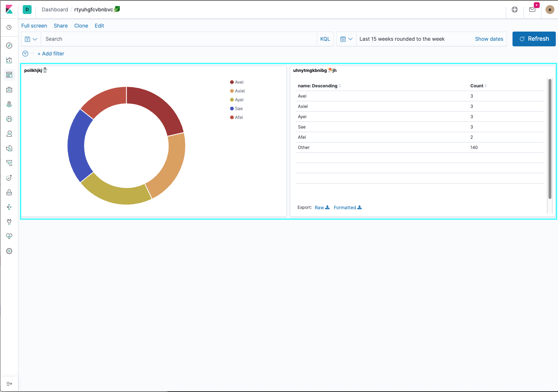Open the newsfeed mail icon
Screen dimensions: 558x392
532,10
